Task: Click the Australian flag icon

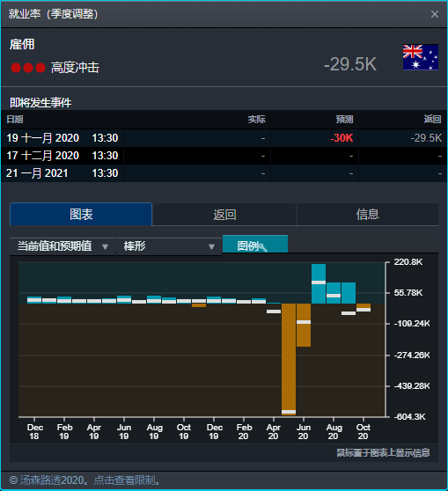Action: (421, 57)
